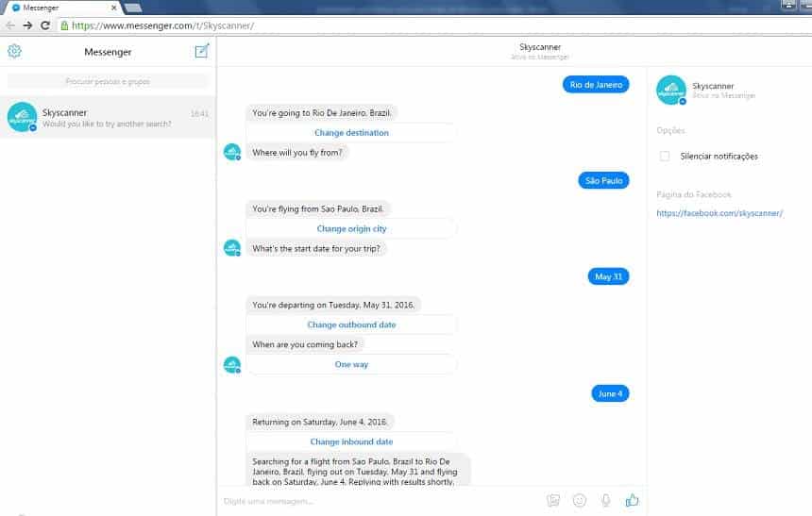This screenshot has width=812, height=516.
Task: Toggle Silenciar notificações checkbox
Action: coord(665,156)
